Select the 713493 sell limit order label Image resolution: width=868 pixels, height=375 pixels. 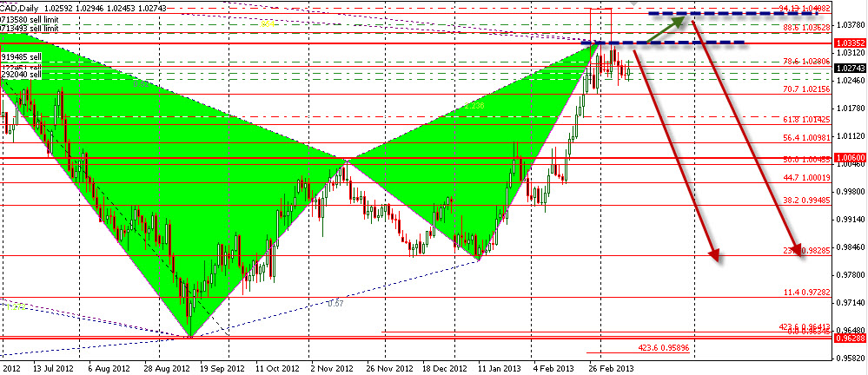[30, 28]
